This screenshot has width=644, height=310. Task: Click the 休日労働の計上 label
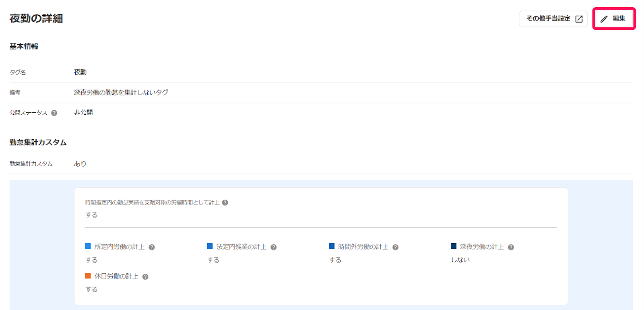(x=116, y=276)
